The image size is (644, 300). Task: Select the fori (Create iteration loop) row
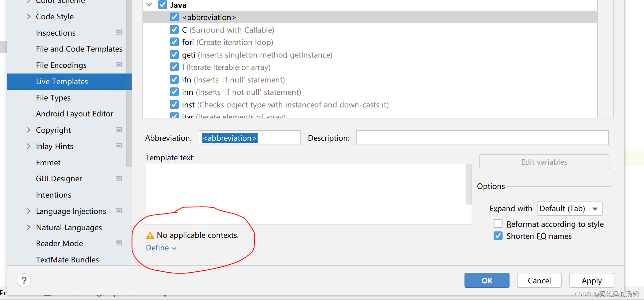tap(370, 42)
